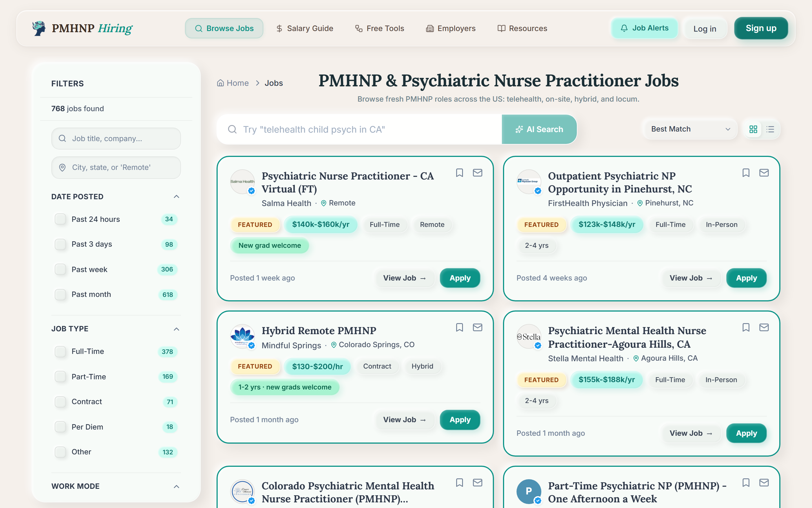Select the Full-Time job type checkbox
Viewport: 812px width, 508px height.
coord(60,351)
